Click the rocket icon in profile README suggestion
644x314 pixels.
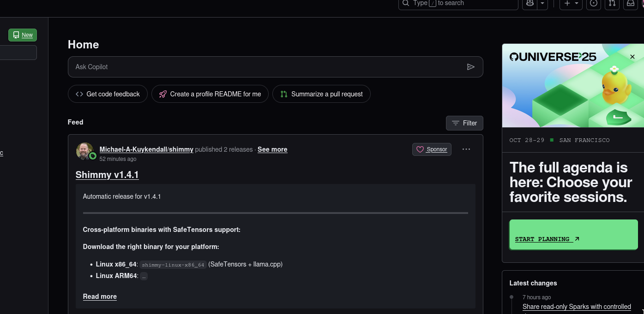pyautogui.click(x=163, y=94)
